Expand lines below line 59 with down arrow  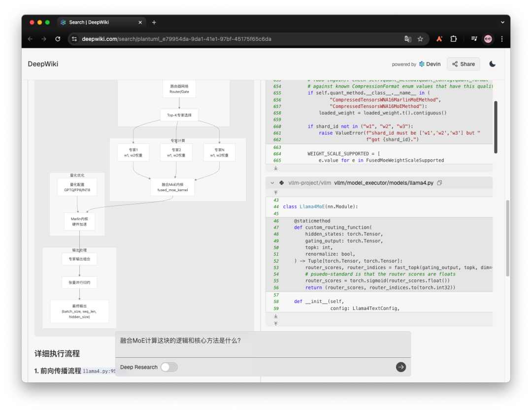click(276, 316)
